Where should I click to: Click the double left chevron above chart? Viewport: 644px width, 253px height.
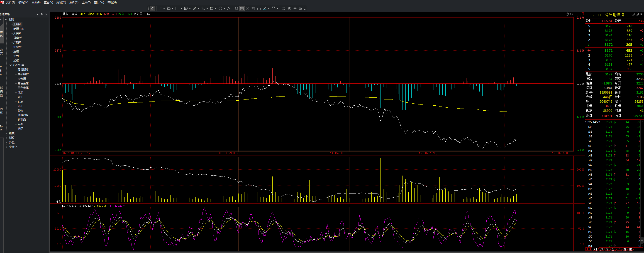(x=571, y=14)
